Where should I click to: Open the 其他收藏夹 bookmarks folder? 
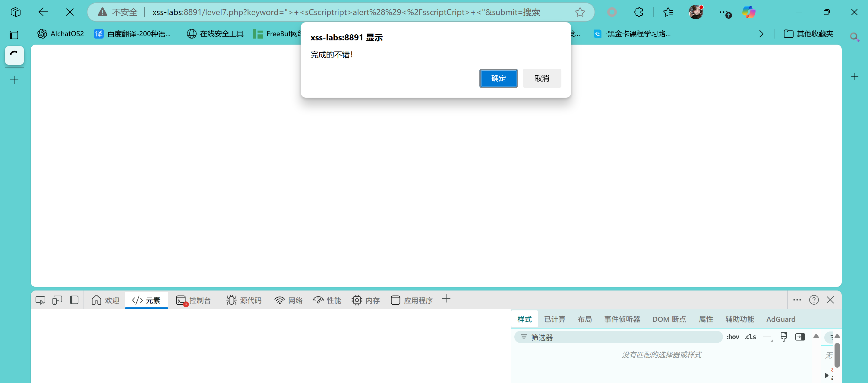808,34
